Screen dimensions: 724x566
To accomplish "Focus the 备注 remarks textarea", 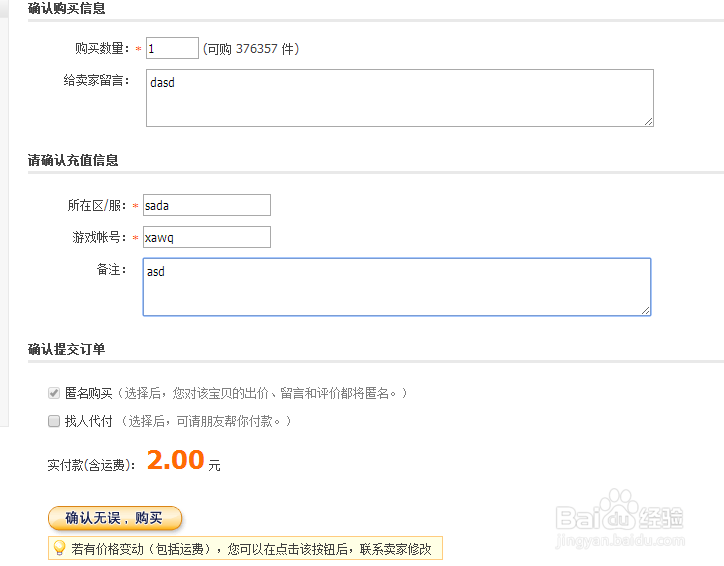I will pos(396,286).
